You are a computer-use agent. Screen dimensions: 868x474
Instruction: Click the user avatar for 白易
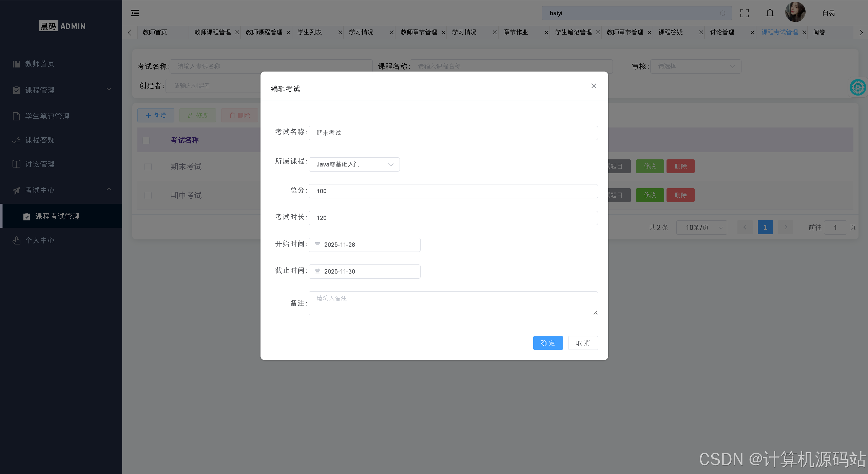click(x=795, y=12)
